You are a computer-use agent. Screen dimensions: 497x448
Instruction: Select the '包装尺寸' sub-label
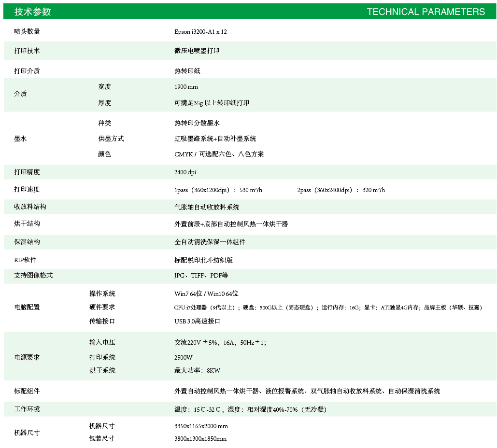(101, 438)
